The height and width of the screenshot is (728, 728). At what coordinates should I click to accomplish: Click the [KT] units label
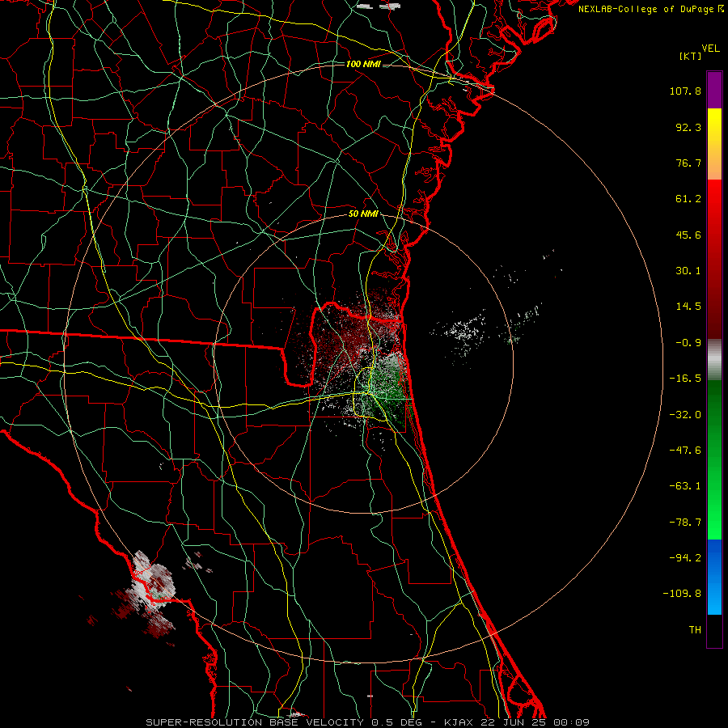coord(690,56)
